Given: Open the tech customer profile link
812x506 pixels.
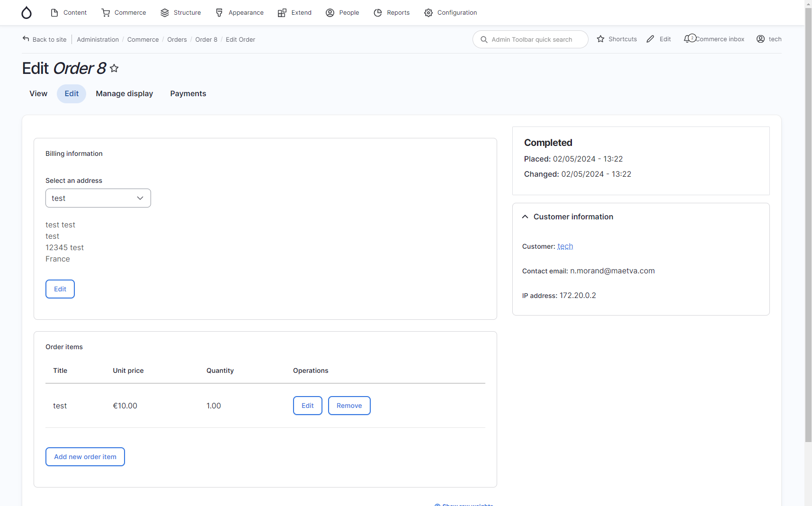Looking at the screenshot, I should (565, 246).
